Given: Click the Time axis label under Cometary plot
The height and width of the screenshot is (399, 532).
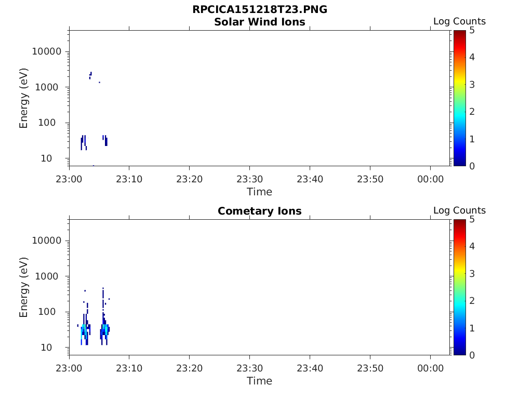Looking at the screenshot, I should 260,381.
